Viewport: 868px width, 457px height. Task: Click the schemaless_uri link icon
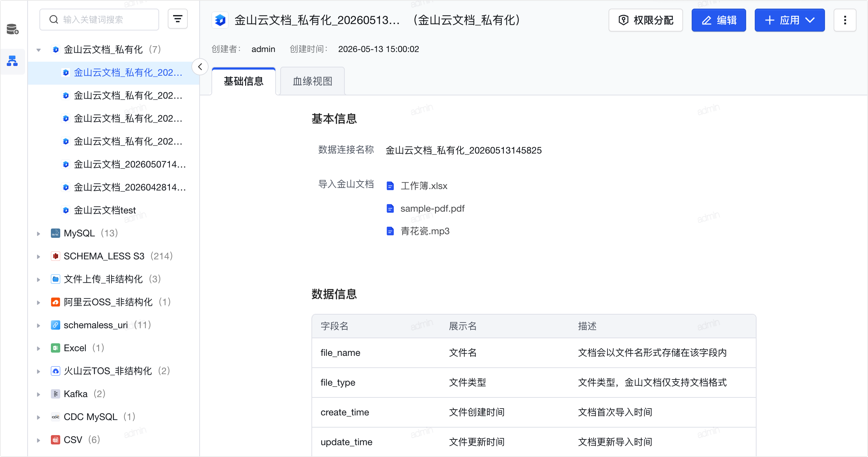[x=56, y=325]
